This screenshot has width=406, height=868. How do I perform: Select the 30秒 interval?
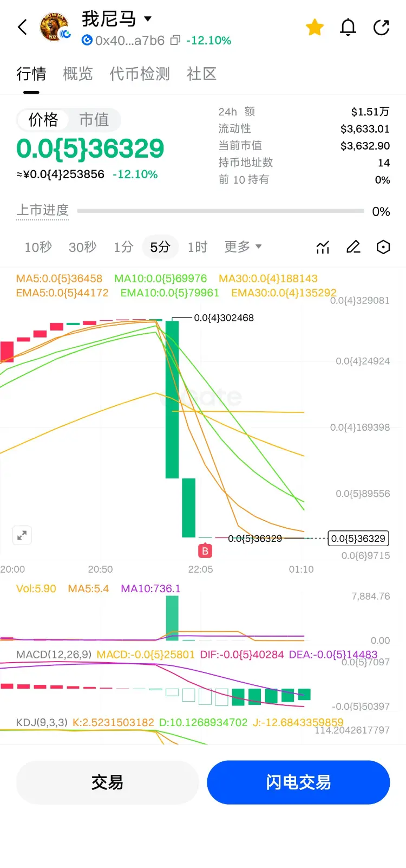[x=82, y=247]
